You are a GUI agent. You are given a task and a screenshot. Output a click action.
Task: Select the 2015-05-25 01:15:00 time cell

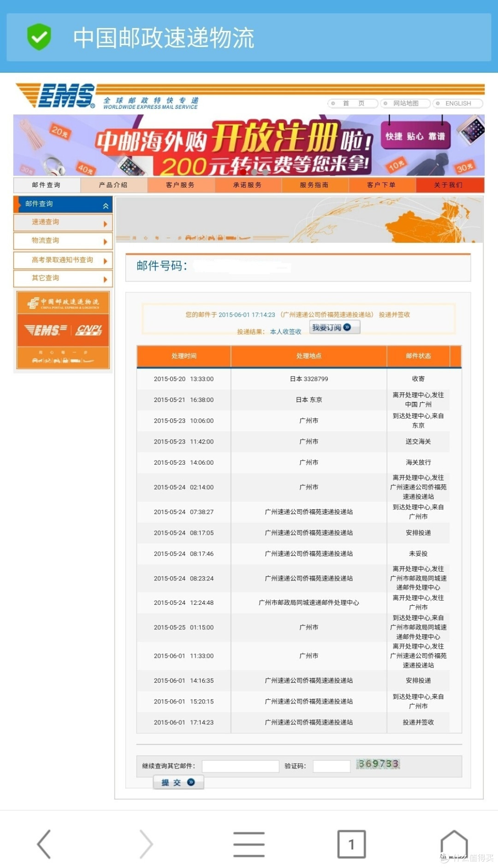184,627
